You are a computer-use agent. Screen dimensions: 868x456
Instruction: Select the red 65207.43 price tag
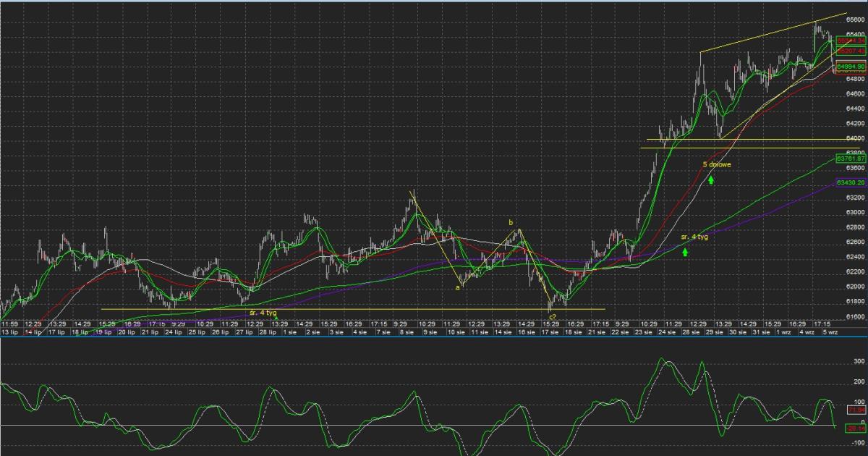(x=851, y=51)
